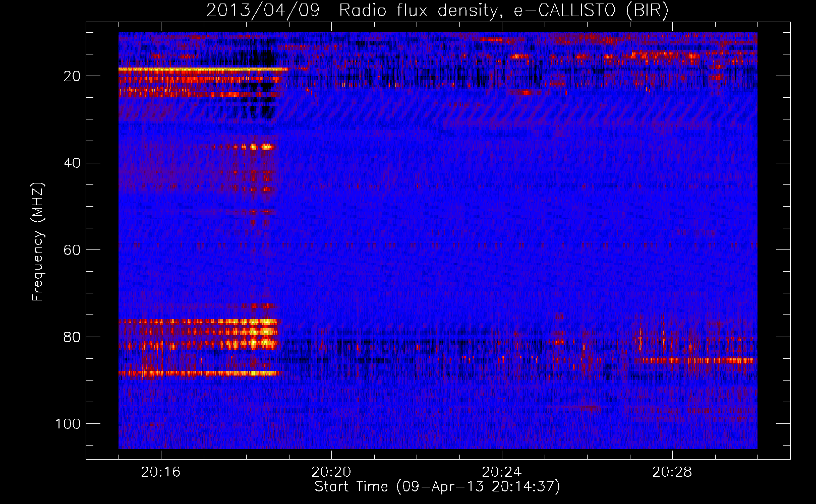
Task: Click the bright horizontal band near 88 MHz
Action: tap(200, 373)
